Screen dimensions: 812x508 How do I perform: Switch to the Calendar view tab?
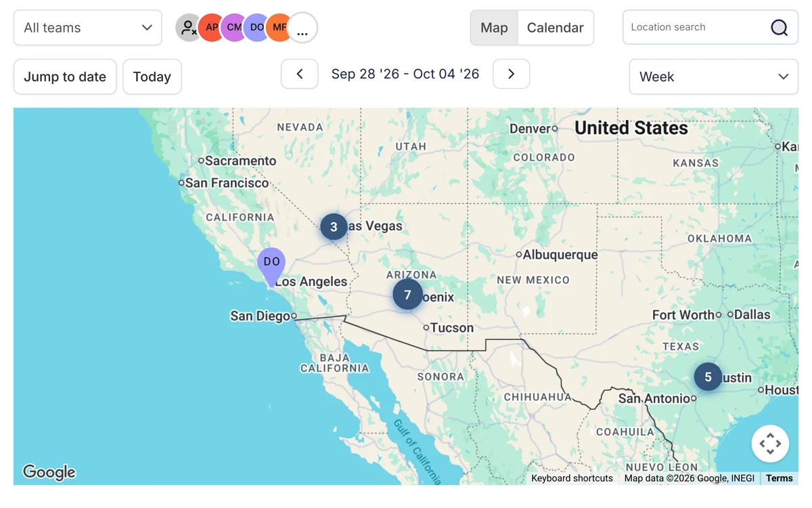tap(556, 28)
